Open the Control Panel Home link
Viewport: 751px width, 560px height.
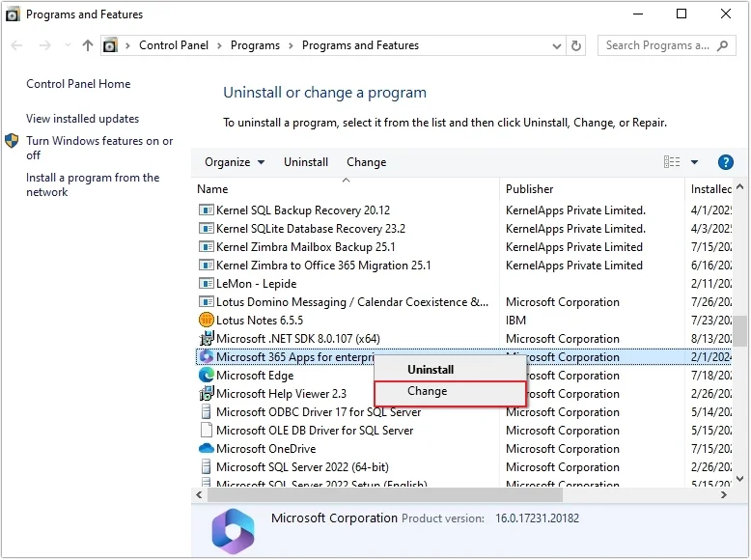[x=78, y=84]
